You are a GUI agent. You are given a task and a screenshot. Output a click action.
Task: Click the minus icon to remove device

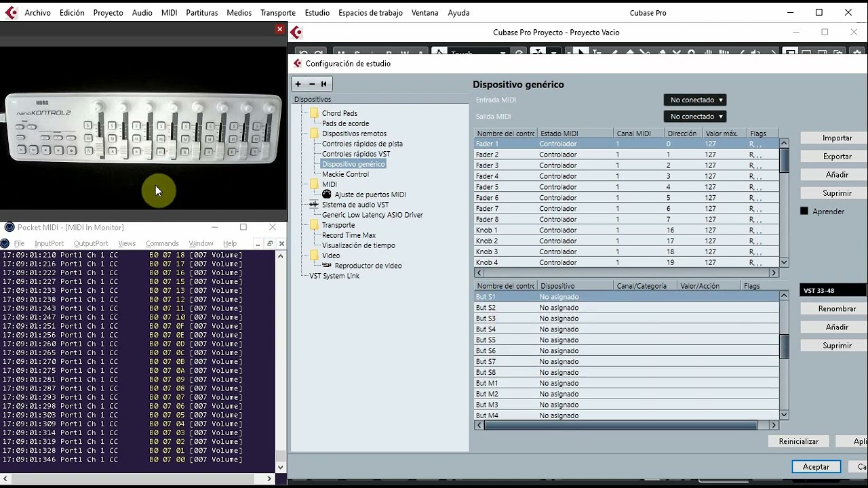(312, 84)
